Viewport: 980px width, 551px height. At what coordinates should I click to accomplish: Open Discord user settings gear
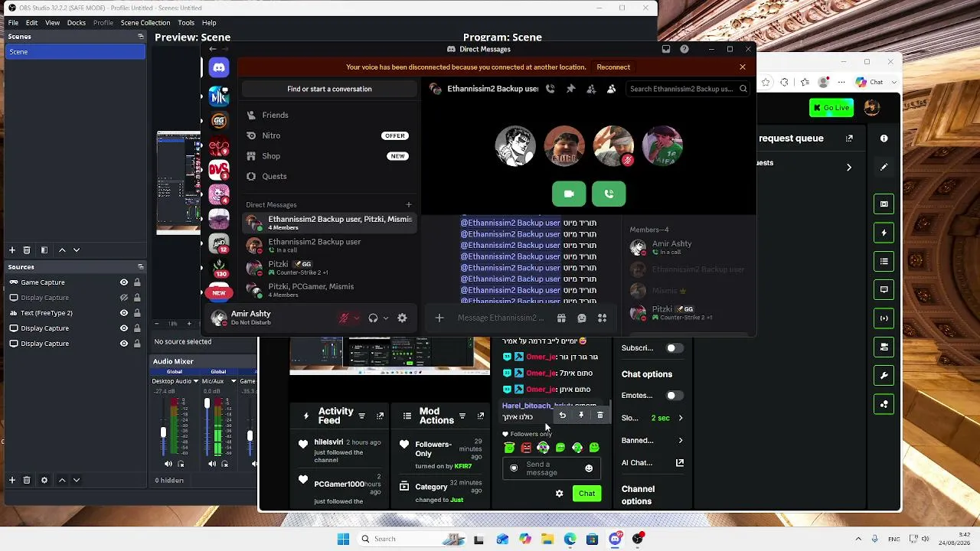coord(402,318)
